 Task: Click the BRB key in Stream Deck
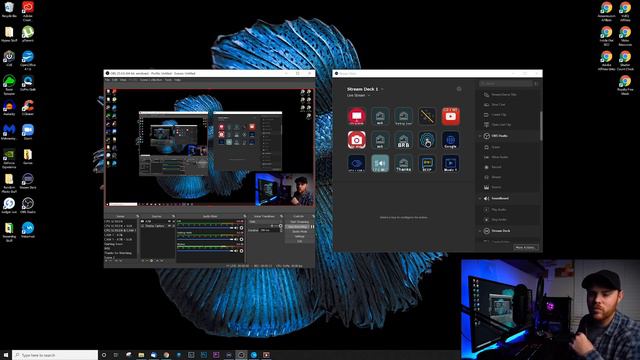(x=403, y=140)
